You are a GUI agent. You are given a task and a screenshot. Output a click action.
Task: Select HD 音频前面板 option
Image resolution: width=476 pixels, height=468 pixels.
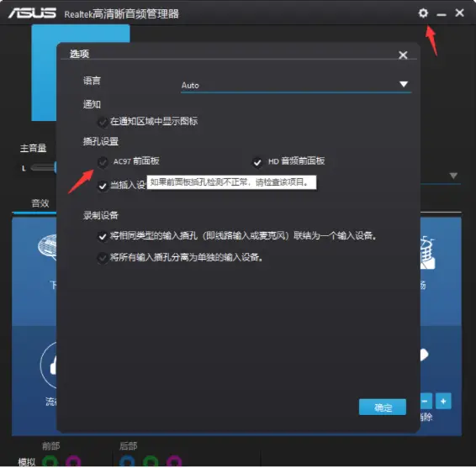click(257, 162)
